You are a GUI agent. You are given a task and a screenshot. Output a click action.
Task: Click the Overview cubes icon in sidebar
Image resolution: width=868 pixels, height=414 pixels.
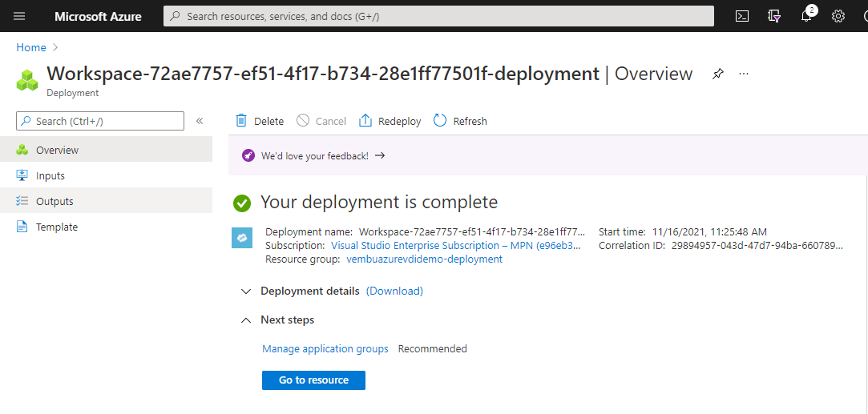click(22, 149)
